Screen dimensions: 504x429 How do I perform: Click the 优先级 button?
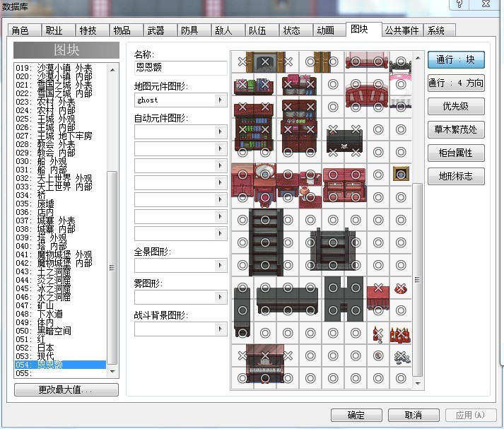point(456,106)
